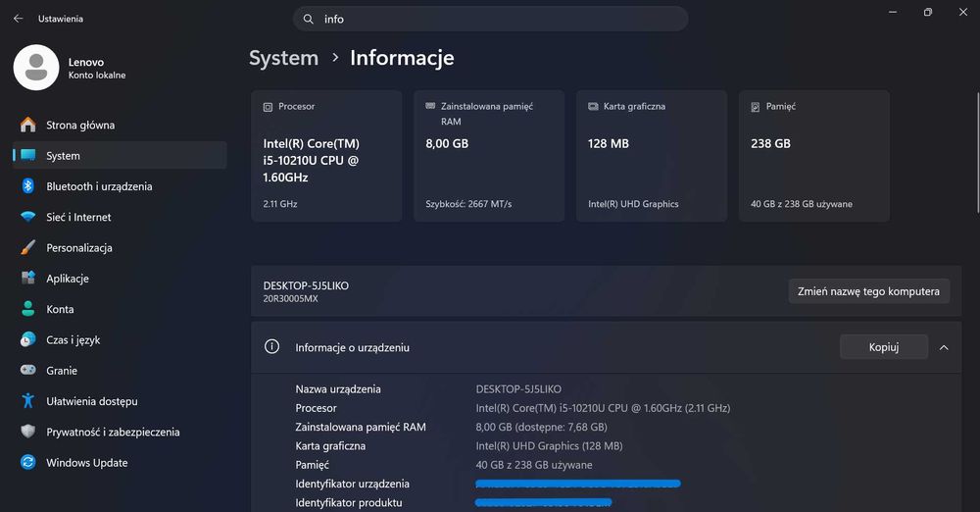Image resolution: width=980 pixels, height=512 pixels.
Task: Select the Procesor info card
Action: point(326,156)
